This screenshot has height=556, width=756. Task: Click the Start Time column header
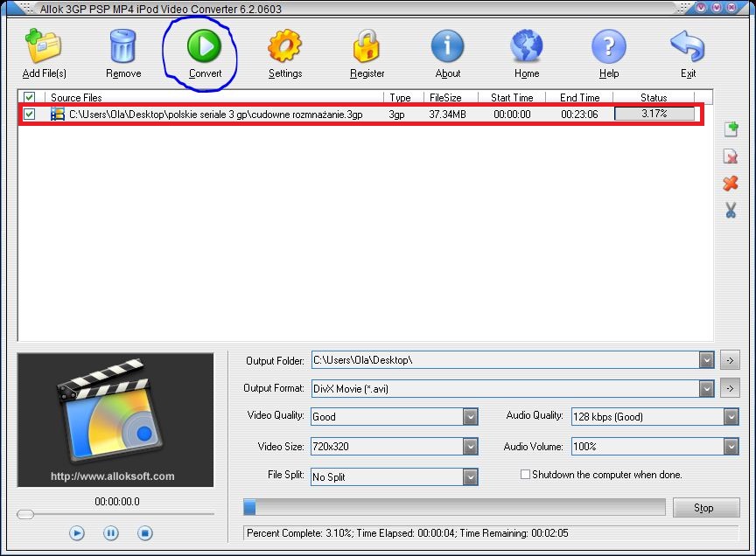tap(512, 97)
